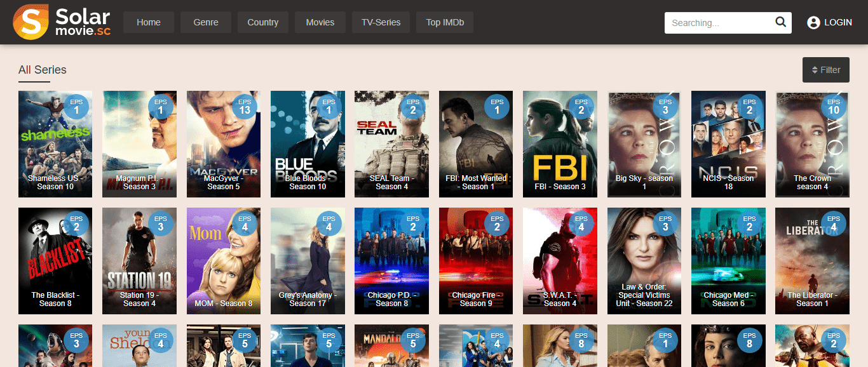This screenshot has height=367, width=868.
Task: Click the search magnifier icon
Action: 781,22
